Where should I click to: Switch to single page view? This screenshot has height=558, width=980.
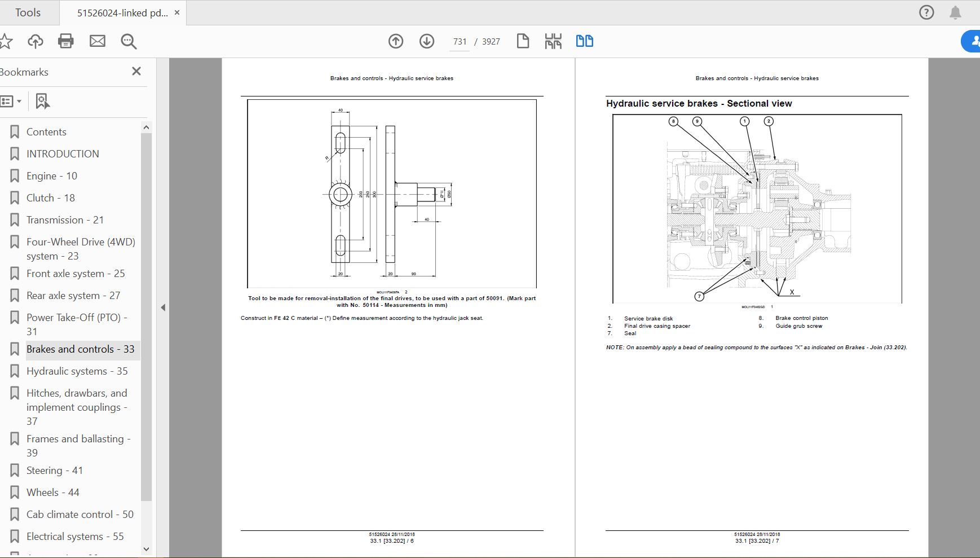coord(523,41)
